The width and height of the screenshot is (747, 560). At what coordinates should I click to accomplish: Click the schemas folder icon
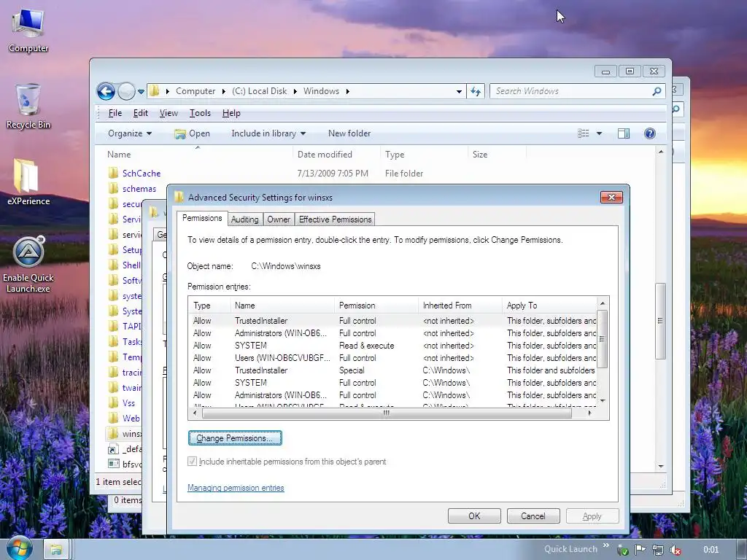pos(113,189)
